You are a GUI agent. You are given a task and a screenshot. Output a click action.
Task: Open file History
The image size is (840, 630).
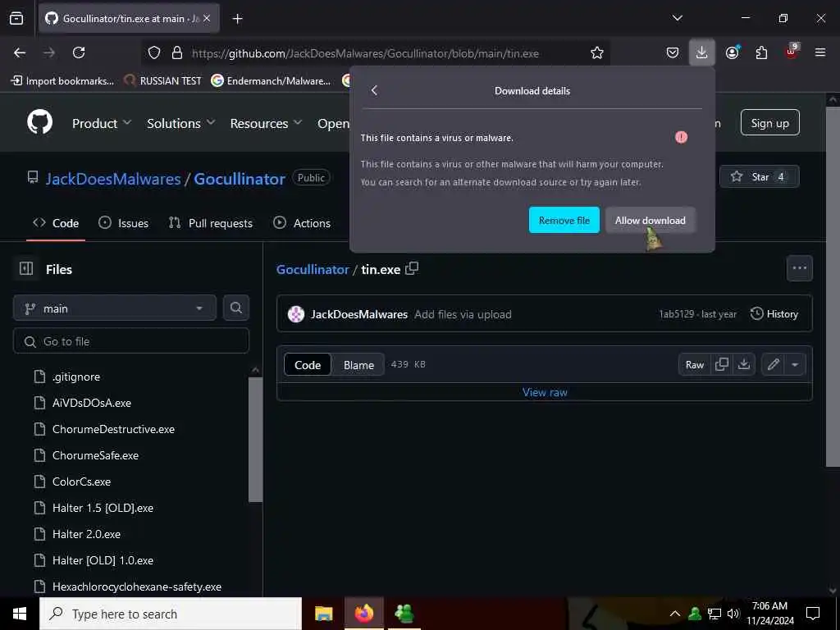pyautogui.click(x=774, y=314)
